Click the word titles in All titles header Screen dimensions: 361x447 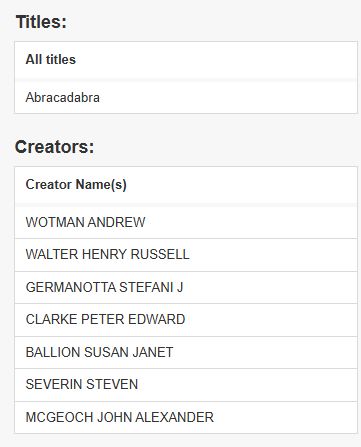coord(61,60)
